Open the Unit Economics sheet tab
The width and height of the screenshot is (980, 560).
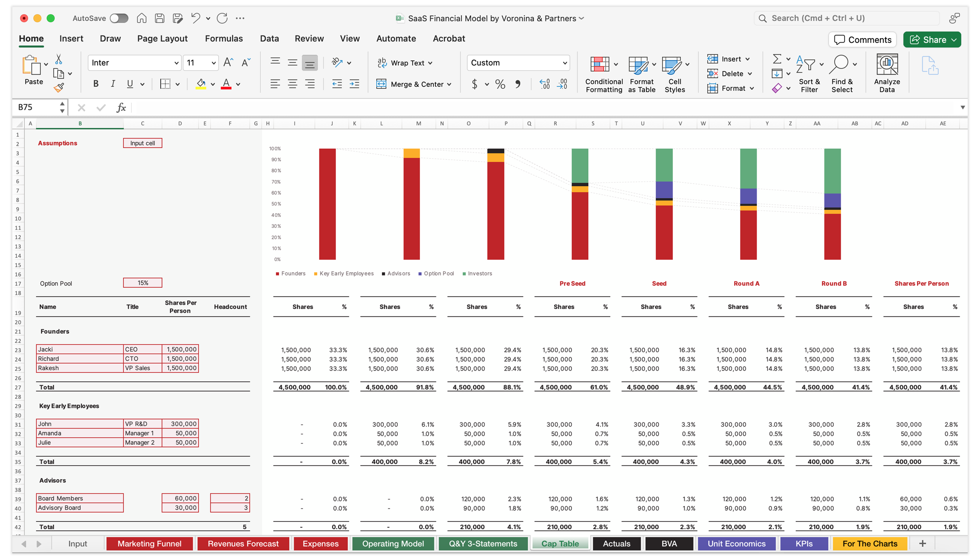(736, 544)
